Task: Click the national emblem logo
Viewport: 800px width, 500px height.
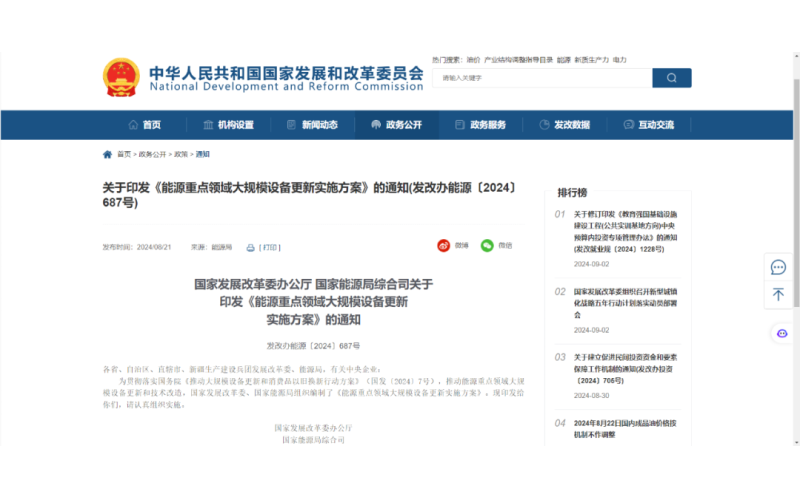Action: point(121,78)
